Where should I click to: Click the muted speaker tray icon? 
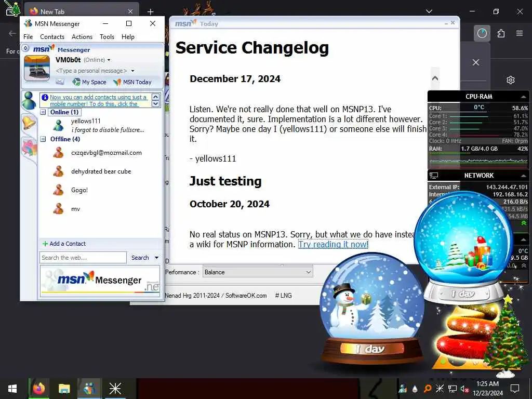tap(465, 389)
